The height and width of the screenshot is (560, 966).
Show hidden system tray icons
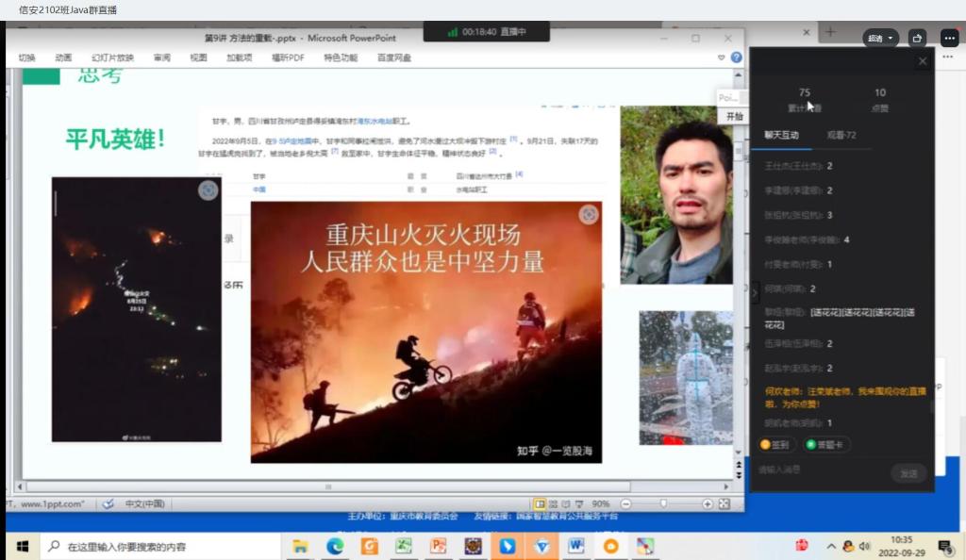pyautogui.click(x=831, y=546)
